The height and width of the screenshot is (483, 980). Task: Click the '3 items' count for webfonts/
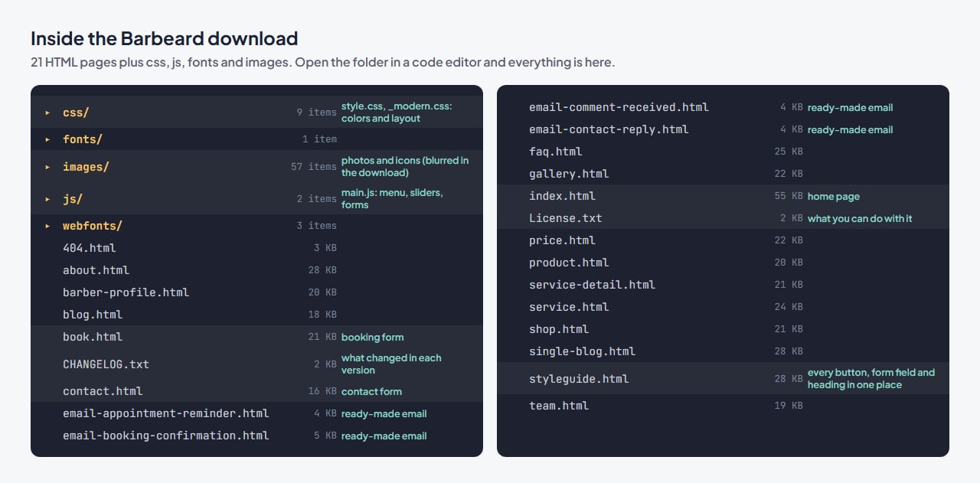coord(317,226)
